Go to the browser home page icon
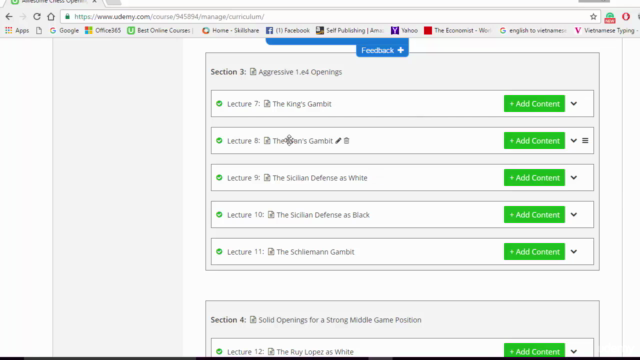The image size is (640, 360). 51,17
